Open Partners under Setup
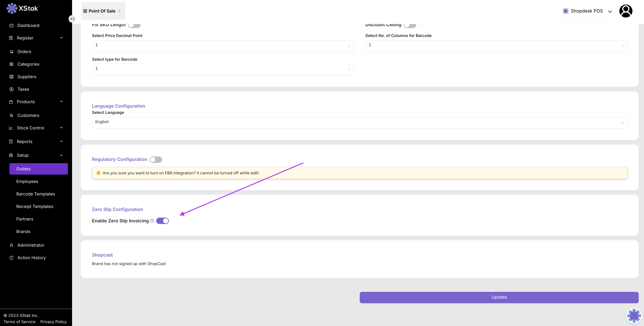This screenshot has width=644, height=326. click(x=25, y=219)
